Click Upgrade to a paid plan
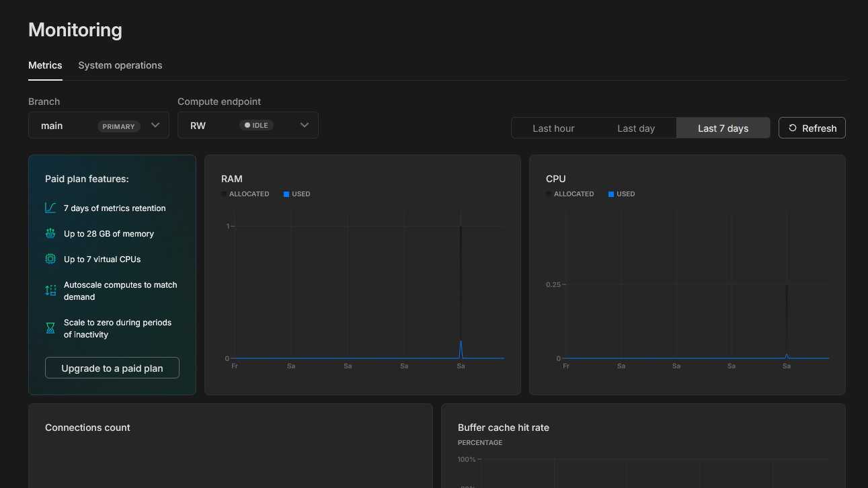Viewport: 868px width, 488px height. [112, 368]
